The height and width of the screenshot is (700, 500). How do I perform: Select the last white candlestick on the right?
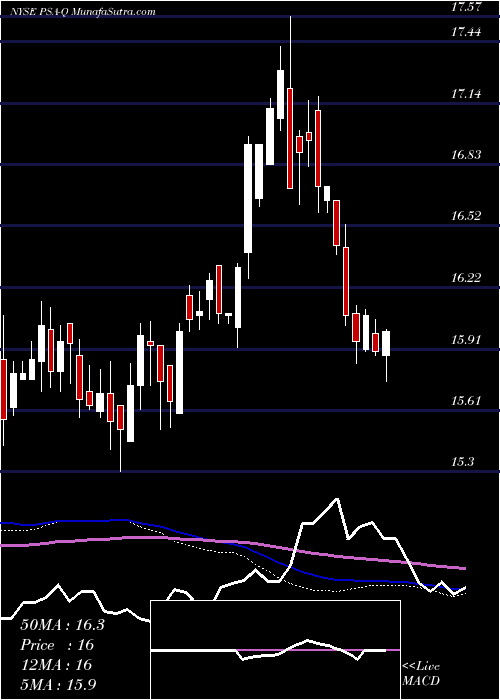click(x=386, y=343)
